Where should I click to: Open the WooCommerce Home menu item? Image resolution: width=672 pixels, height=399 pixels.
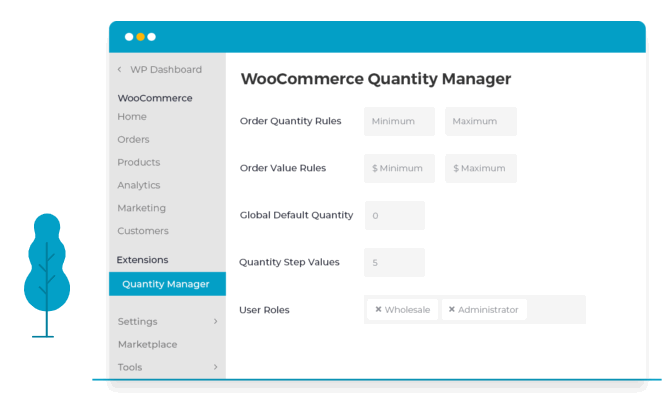coord(132,117)
